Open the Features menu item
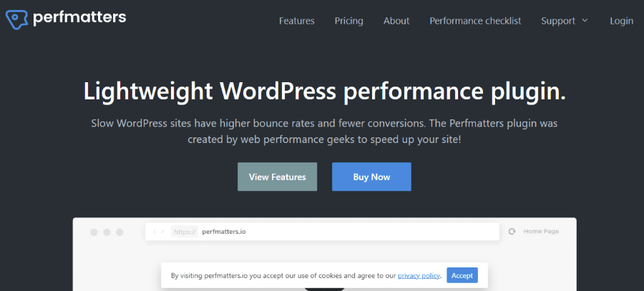 [x=296, y=21]
